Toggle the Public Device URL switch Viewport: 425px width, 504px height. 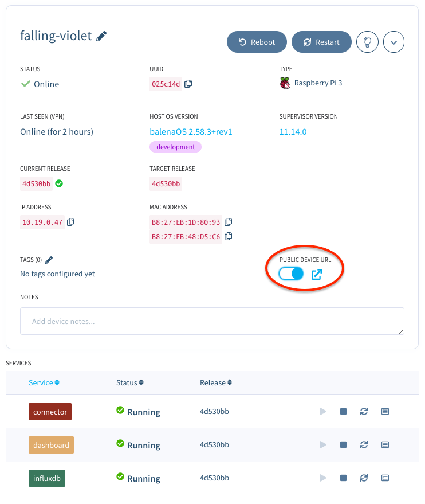tap(291, 274)
